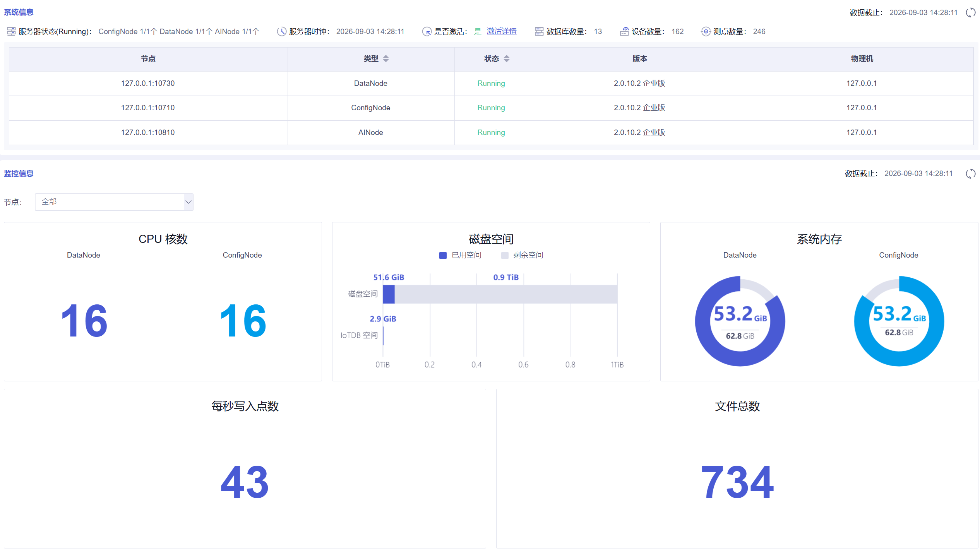This screenshot has width=980, height=550.
Task: Click the ConfigNode type cell
Action: 371,108
